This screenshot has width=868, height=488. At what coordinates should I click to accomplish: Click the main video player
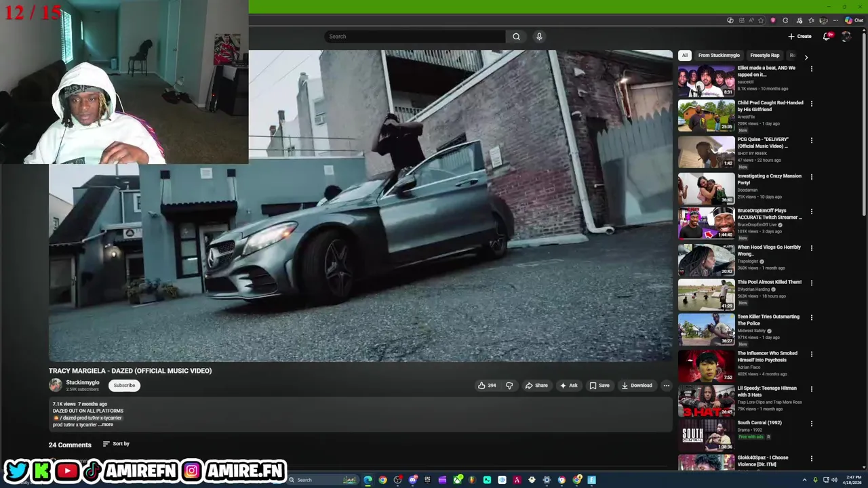(360, 206)
